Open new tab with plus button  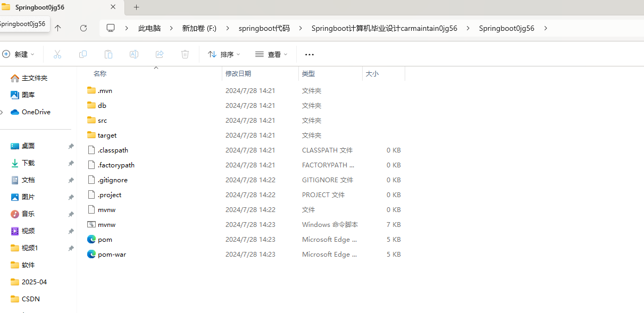(136, 7)
